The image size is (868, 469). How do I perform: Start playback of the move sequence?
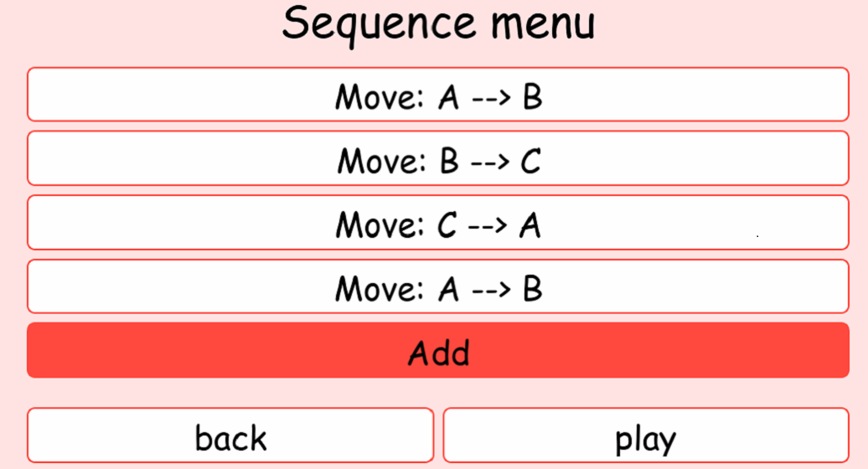pos(645,436)
